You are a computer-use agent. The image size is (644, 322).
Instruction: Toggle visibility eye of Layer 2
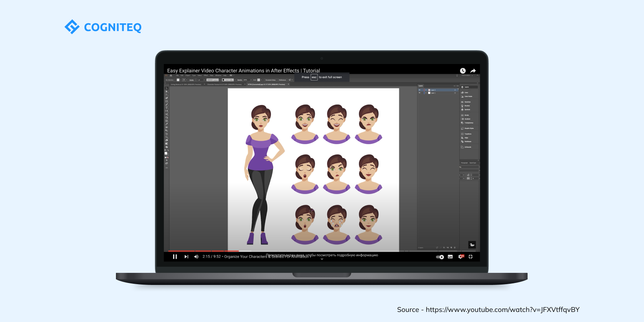(x=419, y=90)
